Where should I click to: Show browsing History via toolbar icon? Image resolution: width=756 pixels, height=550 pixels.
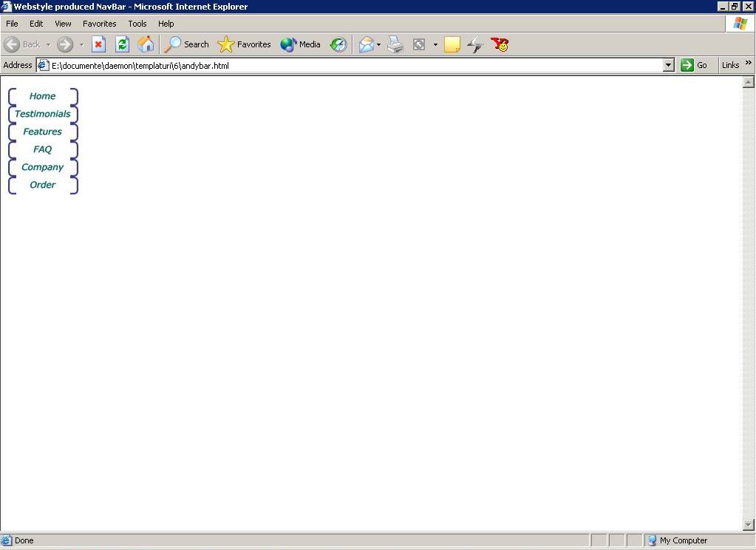pos(338,44)
